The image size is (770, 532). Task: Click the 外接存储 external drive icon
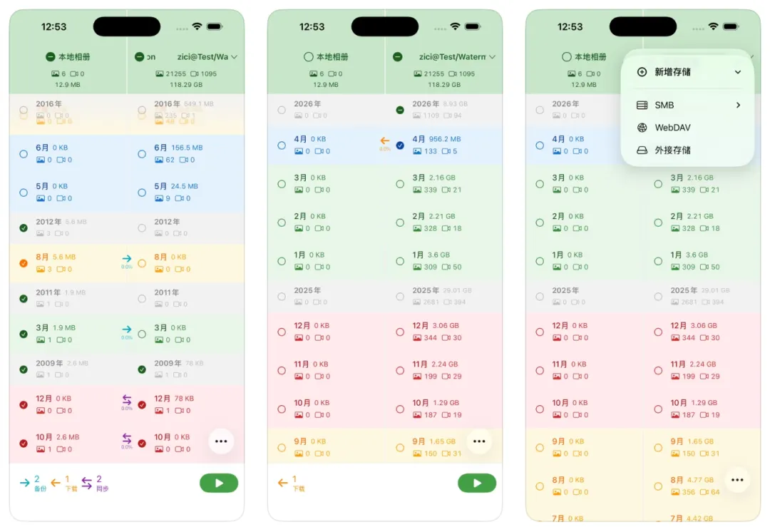[642, 150]
